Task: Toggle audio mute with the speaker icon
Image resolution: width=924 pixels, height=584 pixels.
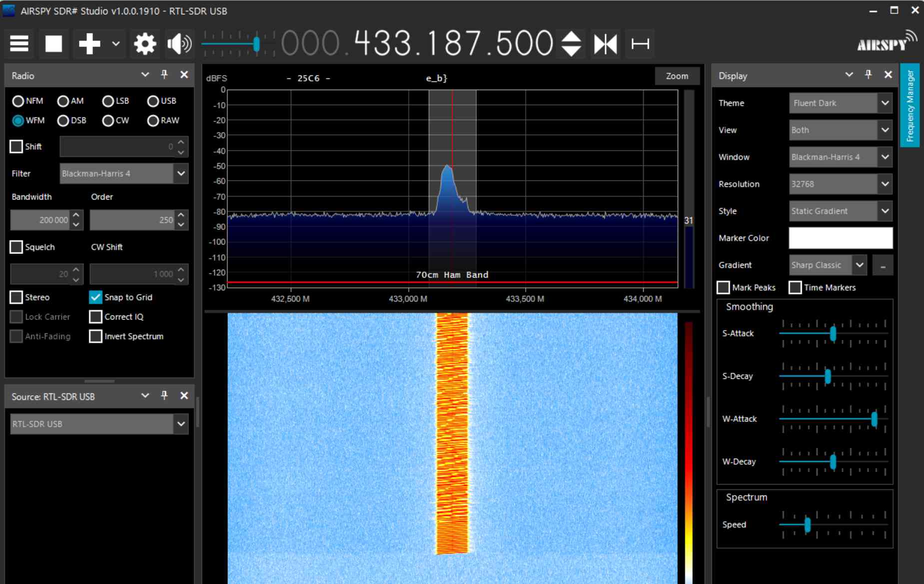Action: coord(179,44)
